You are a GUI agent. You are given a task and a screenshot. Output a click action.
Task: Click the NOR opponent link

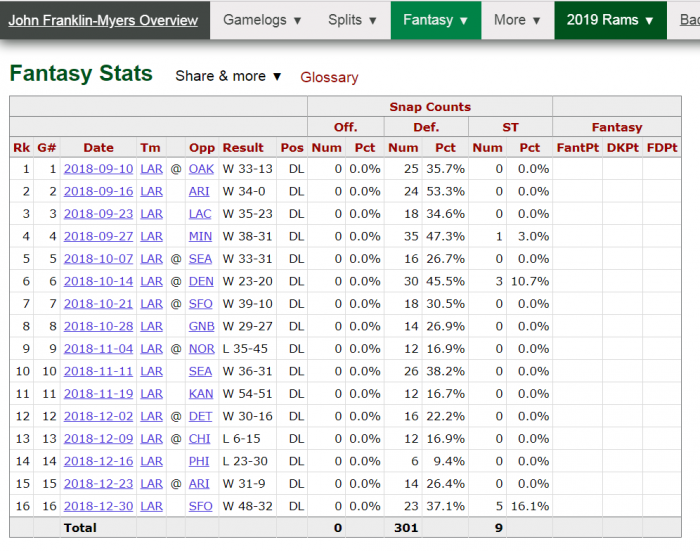click(201, 349)
